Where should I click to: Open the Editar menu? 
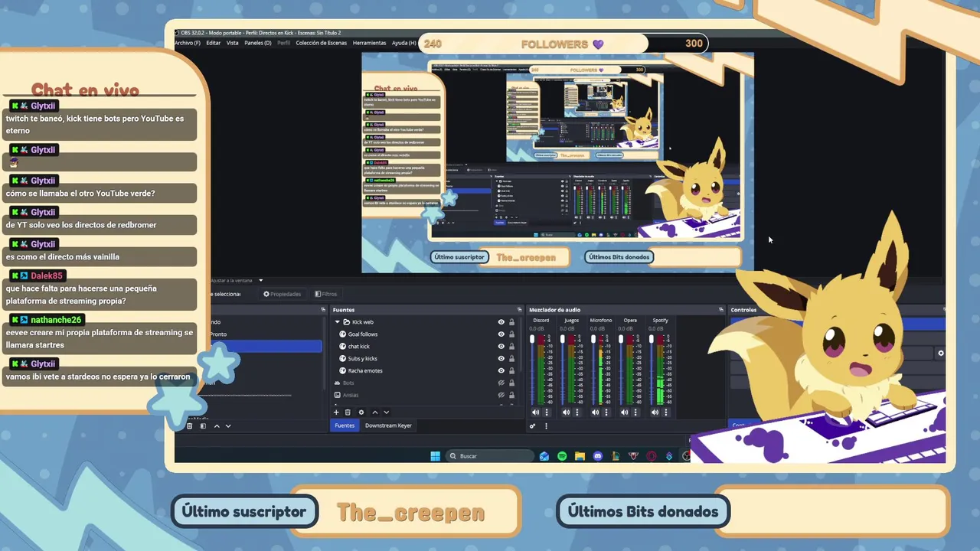(x=214, y=43)
